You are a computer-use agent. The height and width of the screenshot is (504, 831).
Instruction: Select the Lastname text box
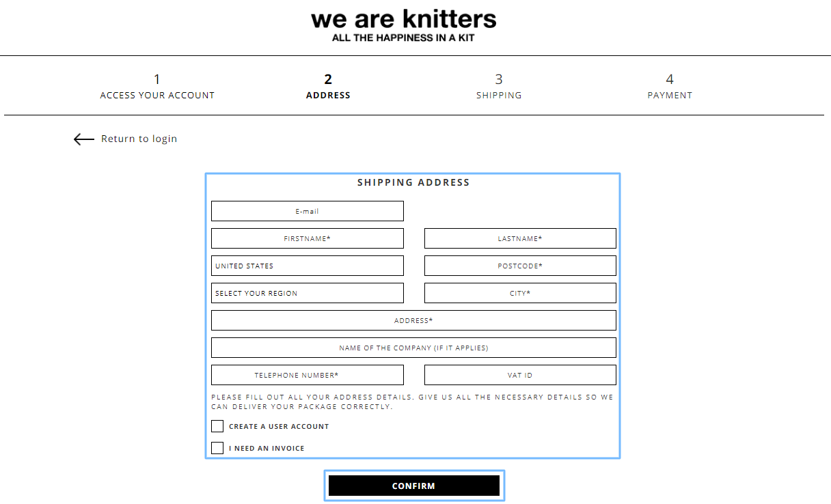coord(520,238)
